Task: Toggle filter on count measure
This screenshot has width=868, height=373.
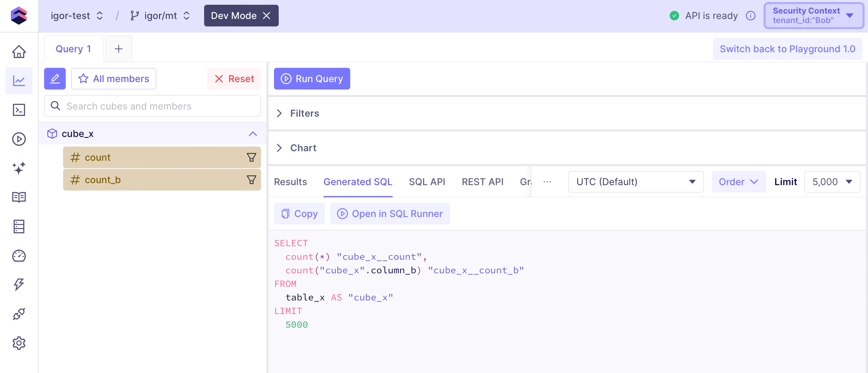Action: 251,157
